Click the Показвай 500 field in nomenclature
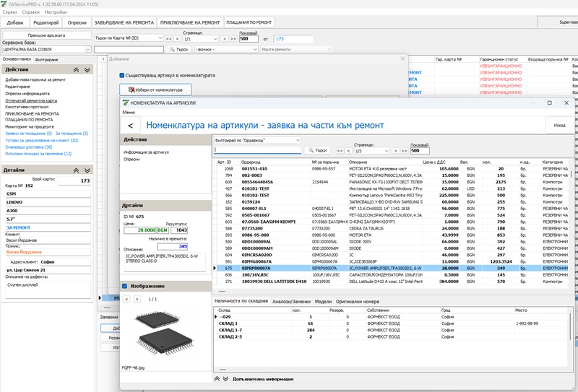The width and height of the screenshot is (578, 392). tap(420, 151)
